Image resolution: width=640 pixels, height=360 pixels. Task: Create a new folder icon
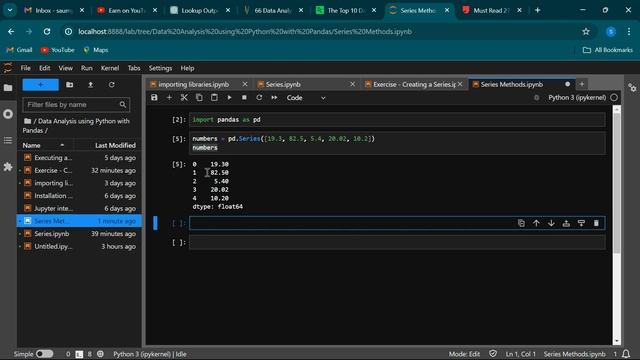pos(70,85)
